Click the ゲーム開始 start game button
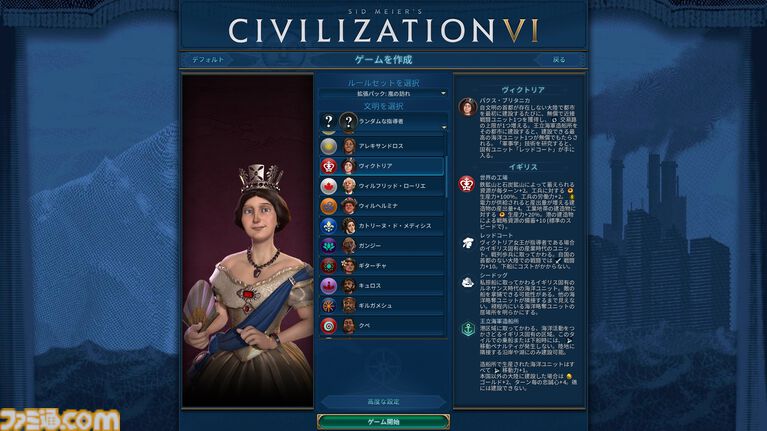767x431 pixels. 383,422
